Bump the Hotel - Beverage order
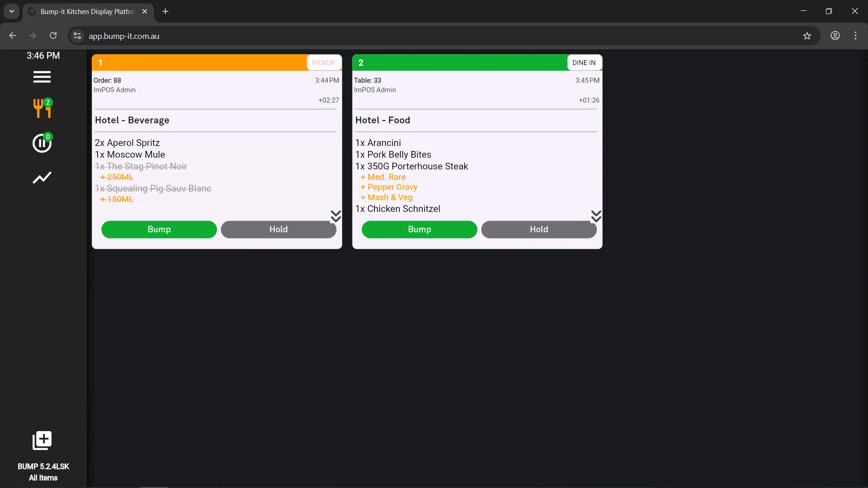The image size is (868, 488). tap(159, 229)
